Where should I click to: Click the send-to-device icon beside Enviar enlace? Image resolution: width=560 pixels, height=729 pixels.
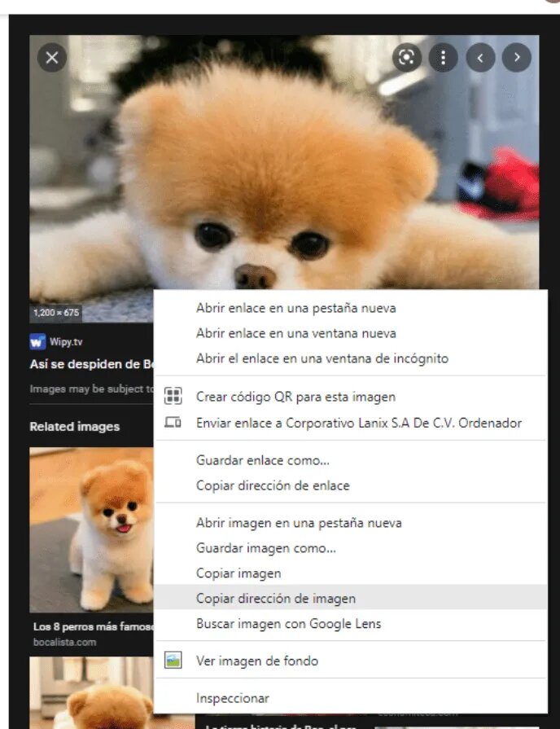(173, 422)
